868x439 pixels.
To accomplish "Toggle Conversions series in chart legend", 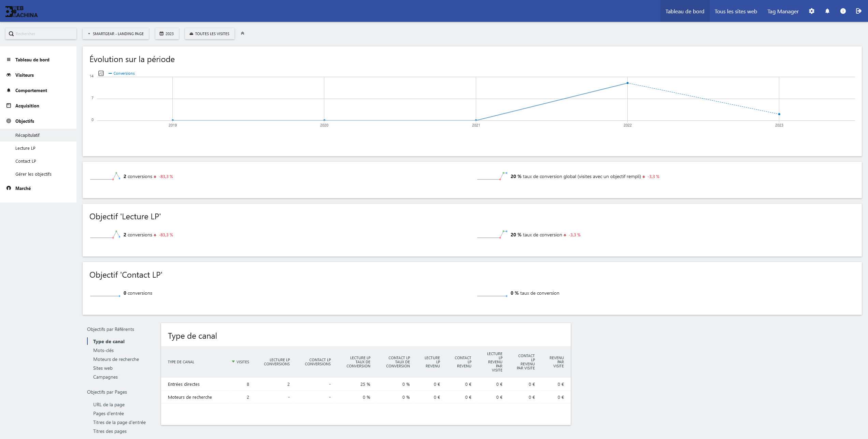I will coord(124,73).
